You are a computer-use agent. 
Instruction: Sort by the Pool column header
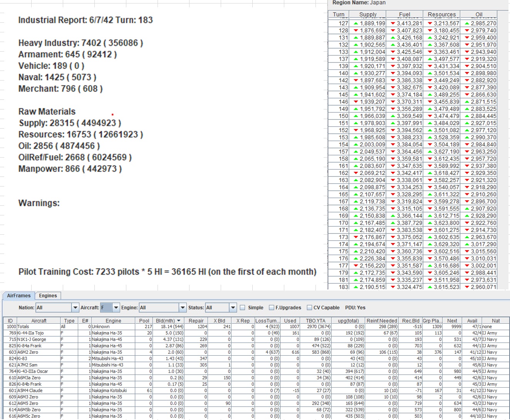[x=144, y=321]
